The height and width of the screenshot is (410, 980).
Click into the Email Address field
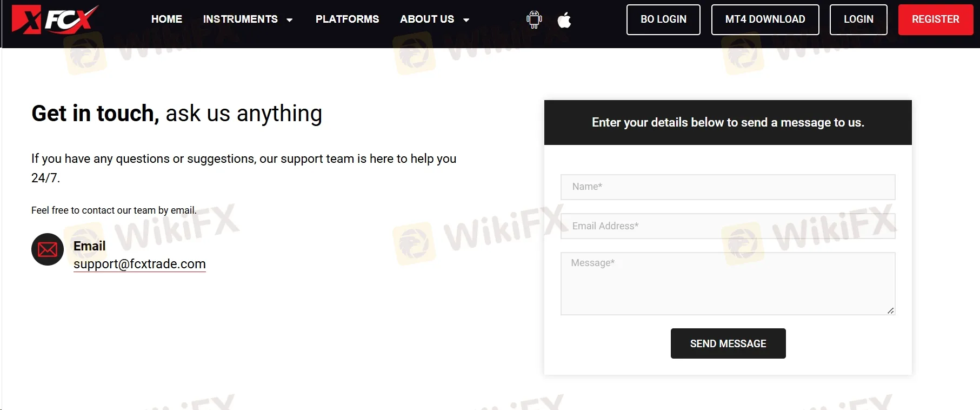click(728, 226)
